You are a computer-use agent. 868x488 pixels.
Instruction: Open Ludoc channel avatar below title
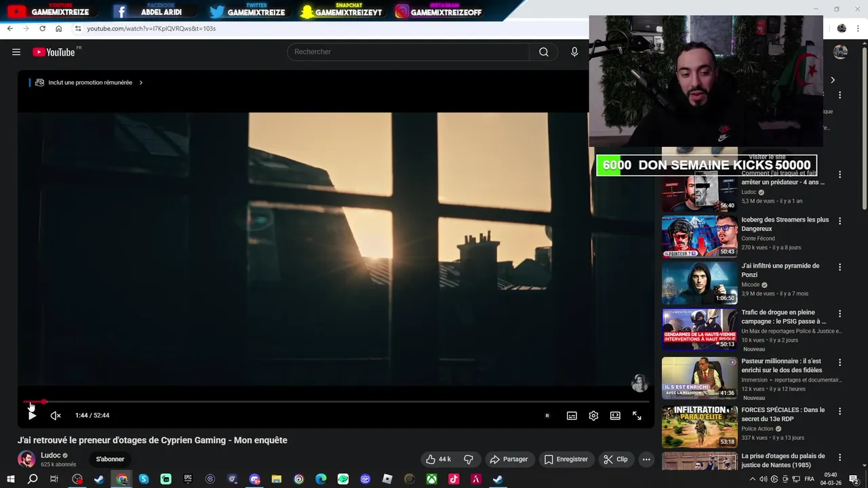pyautogui.click(x=26, y=459)
